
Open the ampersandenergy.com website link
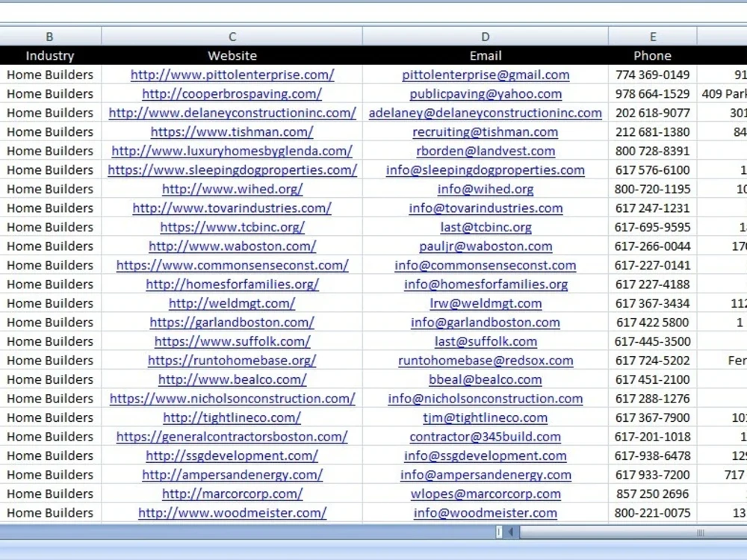tap(232, 475)
